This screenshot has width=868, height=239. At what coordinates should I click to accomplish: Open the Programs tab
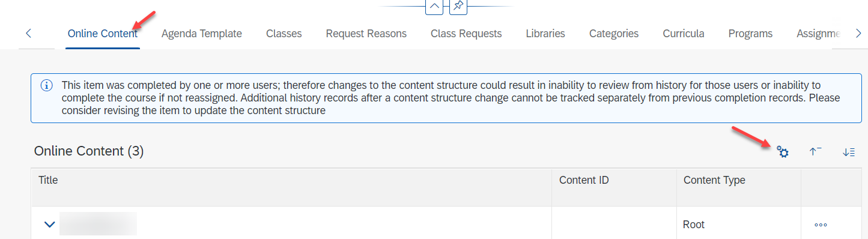[750, 34]
